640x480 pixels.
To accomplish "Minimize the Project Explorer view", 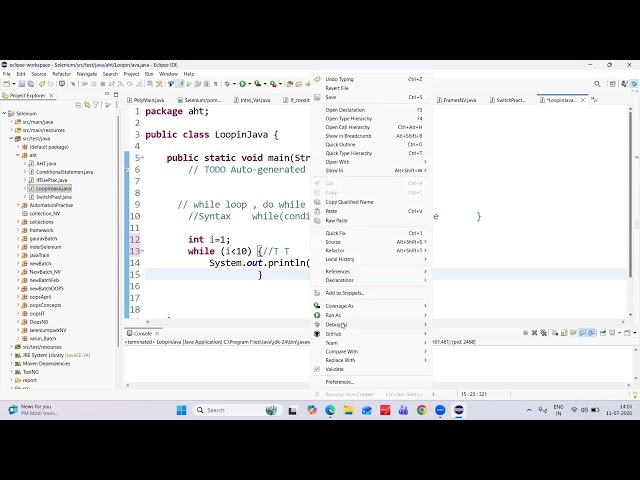I will 107,94.
